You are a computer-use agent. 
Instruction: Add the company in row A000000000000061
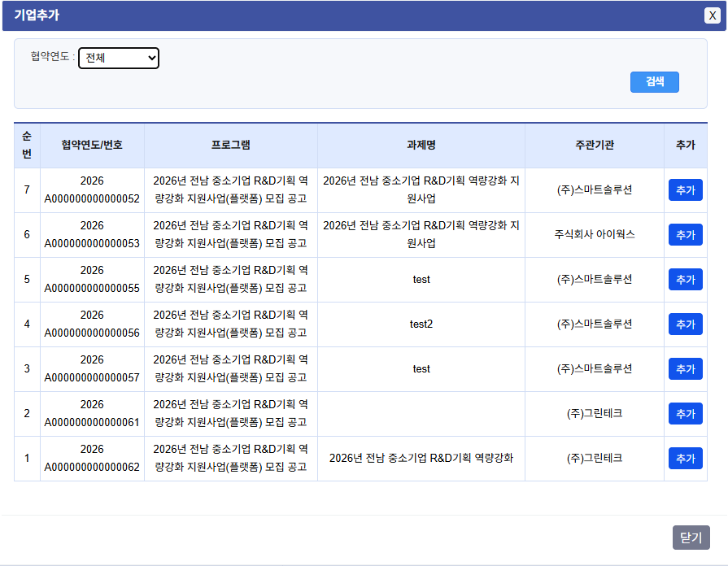[x=685, y=414]
